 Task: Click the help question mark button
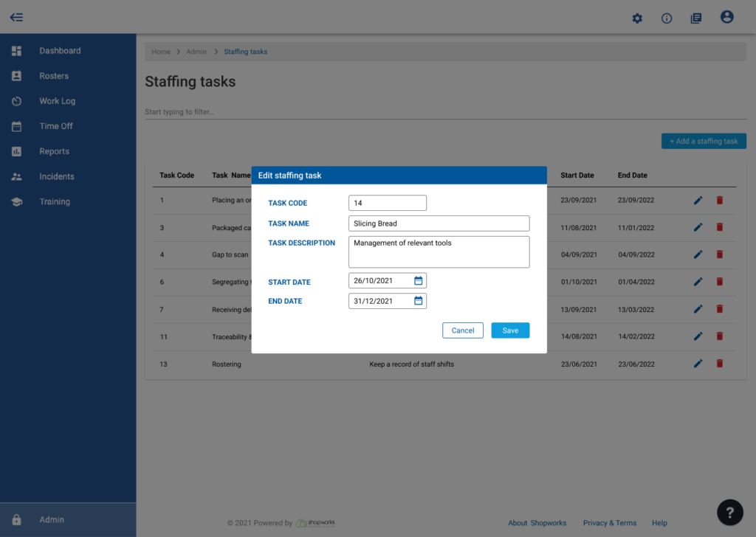click(729, 512)
